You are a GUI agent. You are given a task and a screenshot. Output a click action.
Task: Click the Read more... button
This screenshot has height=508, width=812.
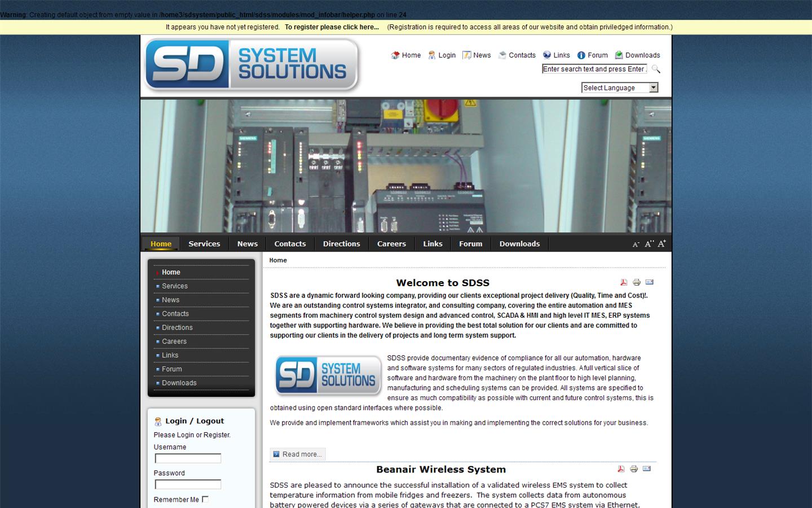[x=298, y=454]
